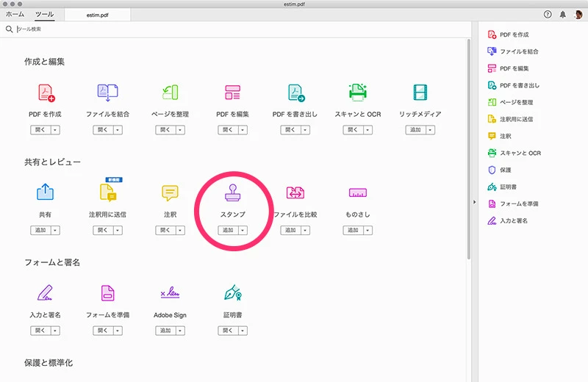Click the ものさし ruler icon

click(358, 193)
